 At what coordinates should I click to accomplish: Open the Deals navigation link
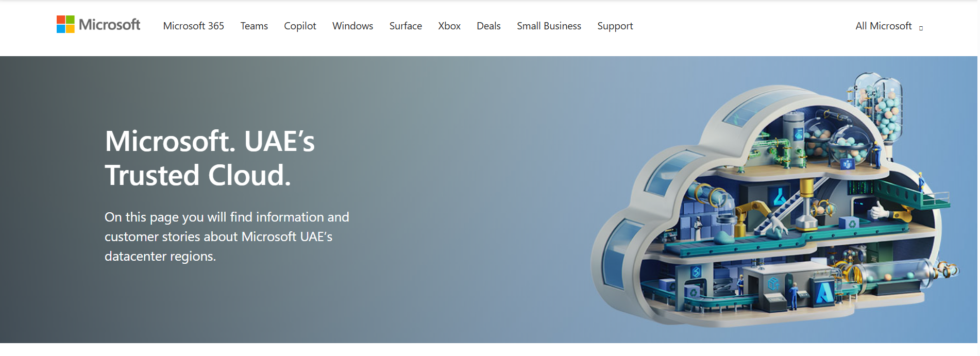[x=488, y=26]
